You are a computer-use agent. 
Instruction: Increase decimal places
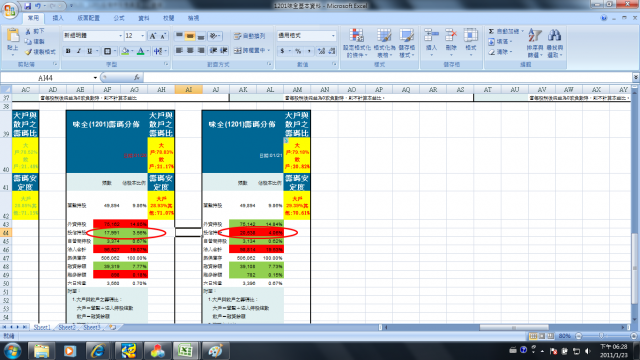pos(321,51)
